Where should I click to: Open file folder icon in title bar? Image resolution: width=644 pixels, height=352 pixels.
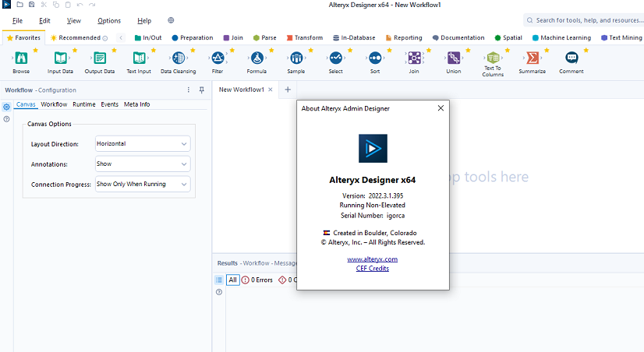pos(19,5)
